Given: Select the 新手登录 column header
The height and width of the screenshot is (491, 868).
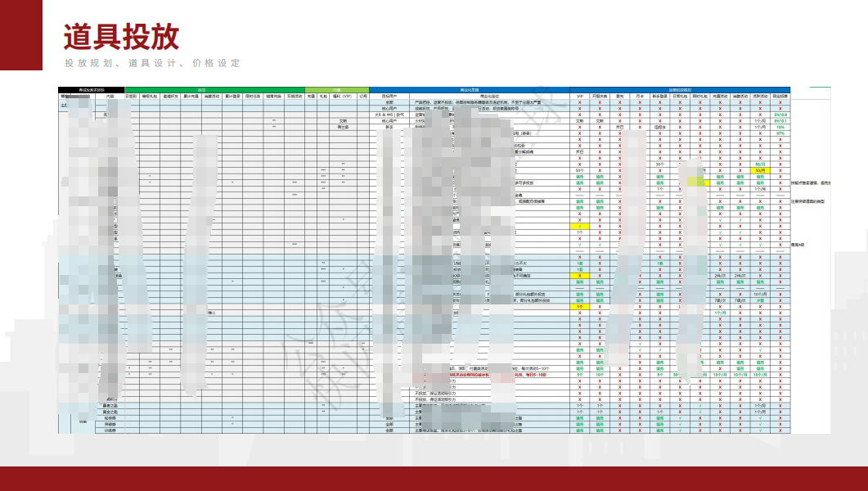Looking at the screenshot, I should click(660, 96).
